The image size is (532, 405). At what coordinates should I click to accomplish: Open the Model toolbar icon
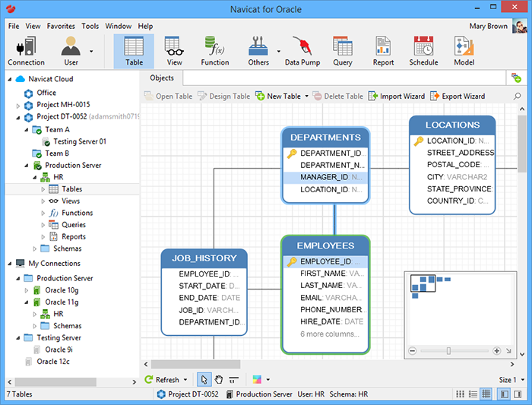tap(464, 51)
